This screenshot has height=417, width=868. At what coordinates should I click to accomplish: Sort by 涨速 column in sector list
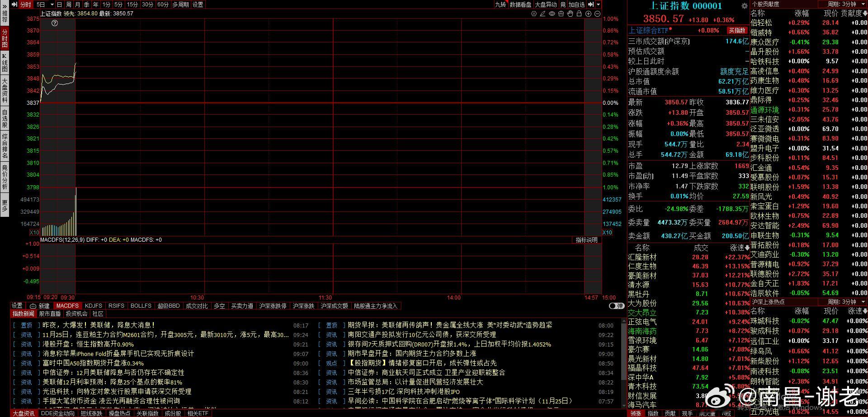coord(740,248)
